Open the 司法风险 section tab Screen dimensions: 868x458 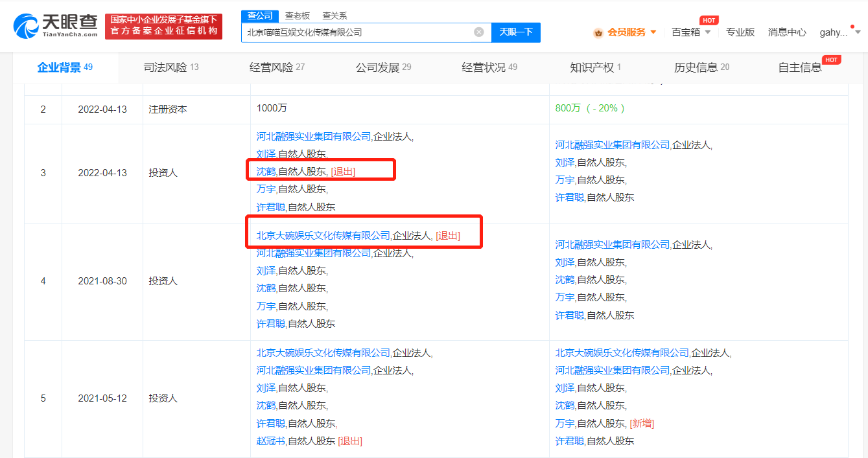(171, 67)
